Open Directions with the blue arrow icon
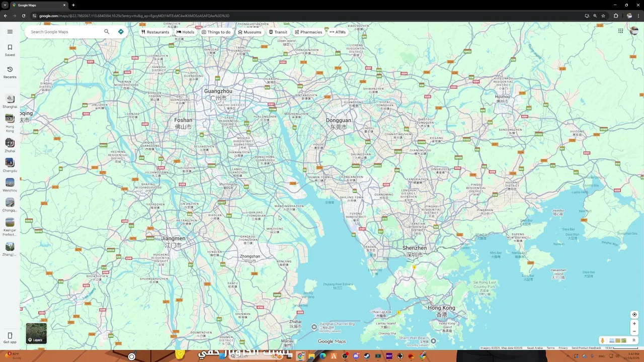644x362 pixels. point(121,32)
